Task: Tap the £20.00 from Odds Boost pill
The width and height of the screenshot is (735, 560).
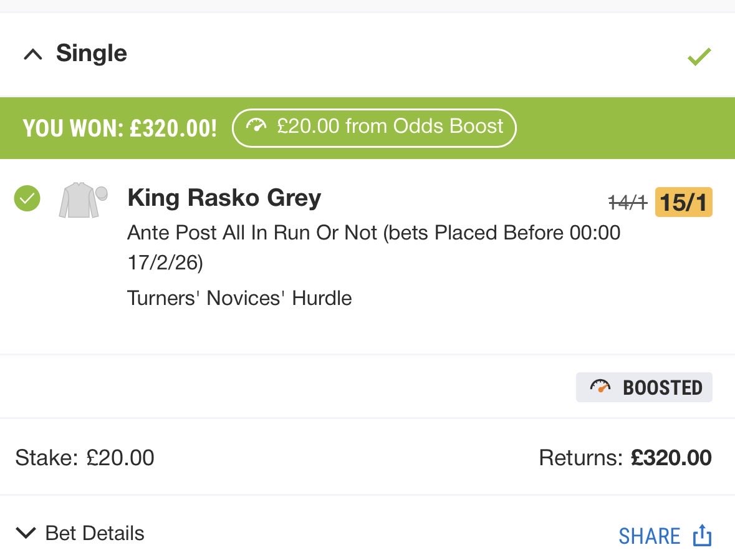Action: tap(374, 128)
